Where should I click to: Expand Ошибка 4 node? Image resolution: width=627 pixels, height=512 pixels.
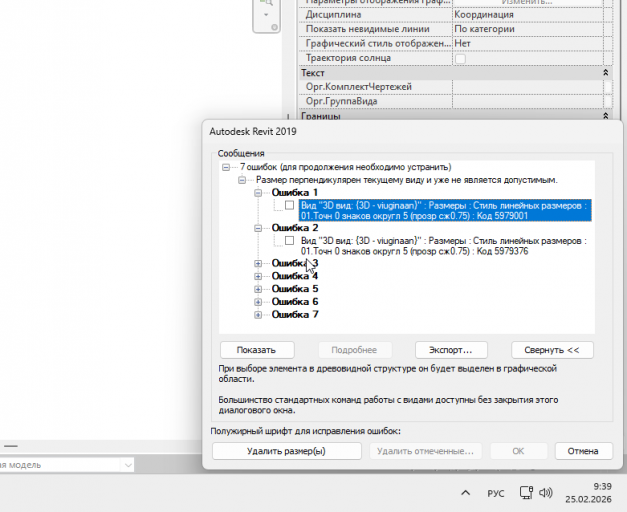pyautogui.click(x=258, y=276)
